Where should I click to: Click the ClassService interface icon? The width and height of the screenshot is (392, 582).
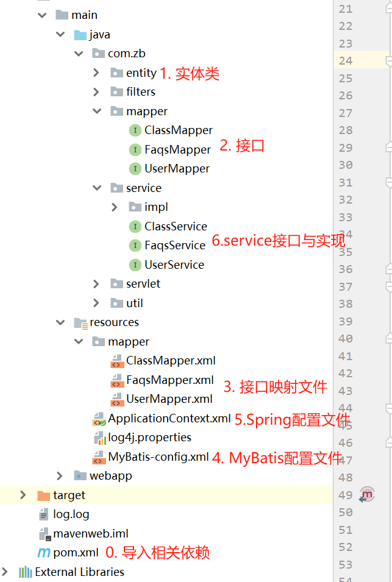pos(135,227)
